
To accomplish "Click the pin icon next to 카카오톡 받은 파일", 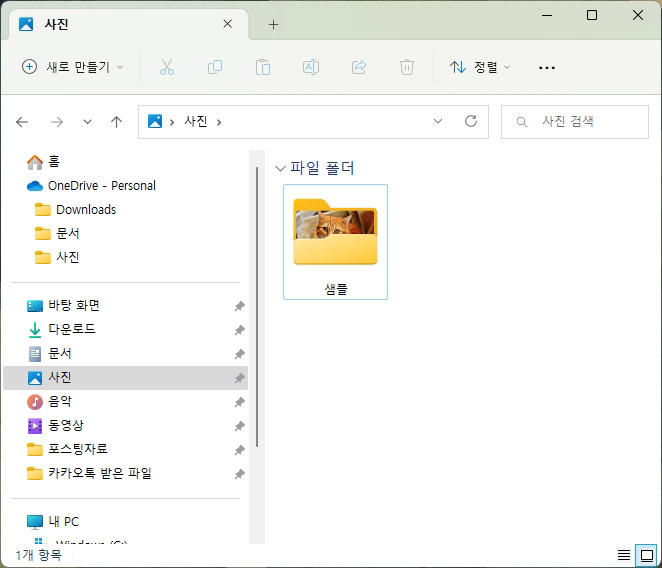I will (239, 474).
